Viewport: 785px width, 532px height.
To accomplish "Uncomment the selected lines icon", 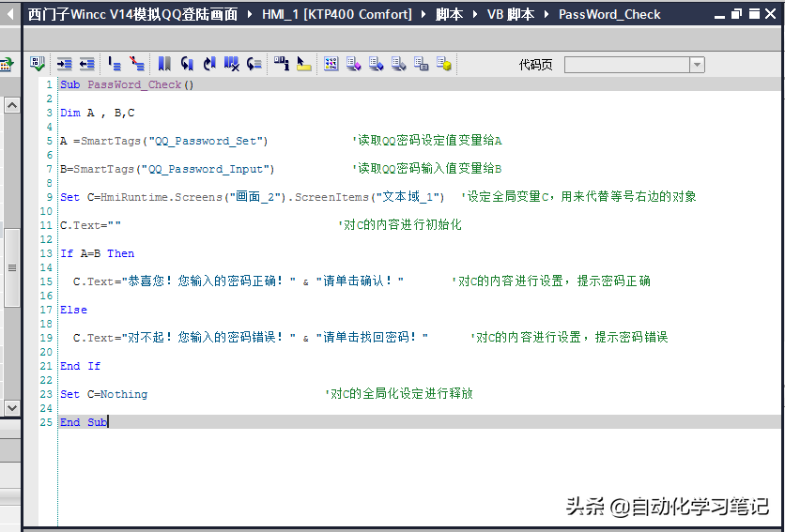I will click(x=137, y=64).
